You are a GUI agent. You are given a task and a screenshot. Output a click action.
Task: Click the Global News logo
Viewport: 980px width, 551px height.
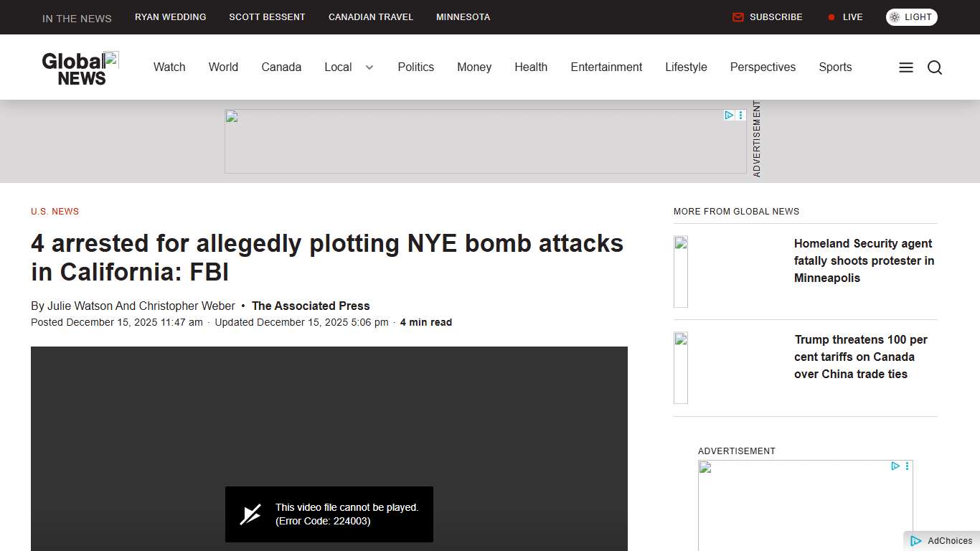[x=79, y=67]
